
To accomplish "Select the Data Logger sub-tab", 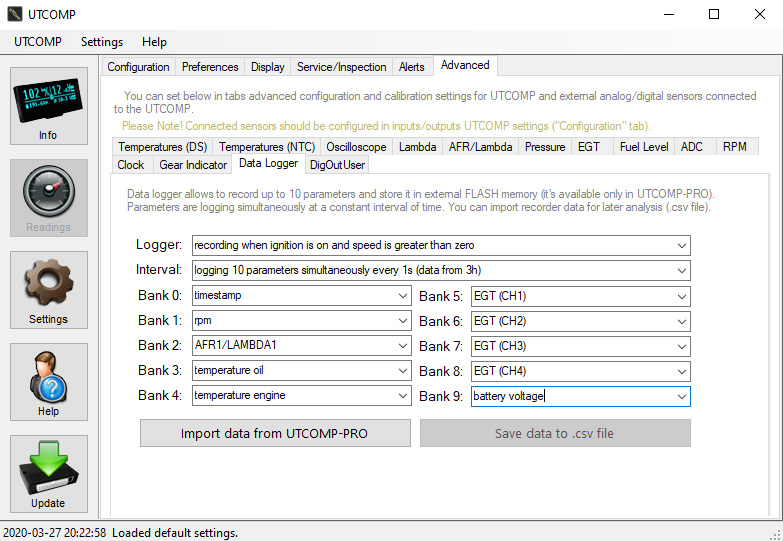I will click(269, 163).
